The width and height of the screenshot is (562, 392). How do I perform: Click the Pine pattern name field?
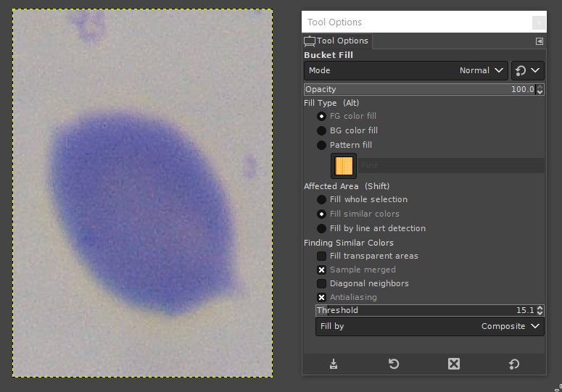pos(451,165)
